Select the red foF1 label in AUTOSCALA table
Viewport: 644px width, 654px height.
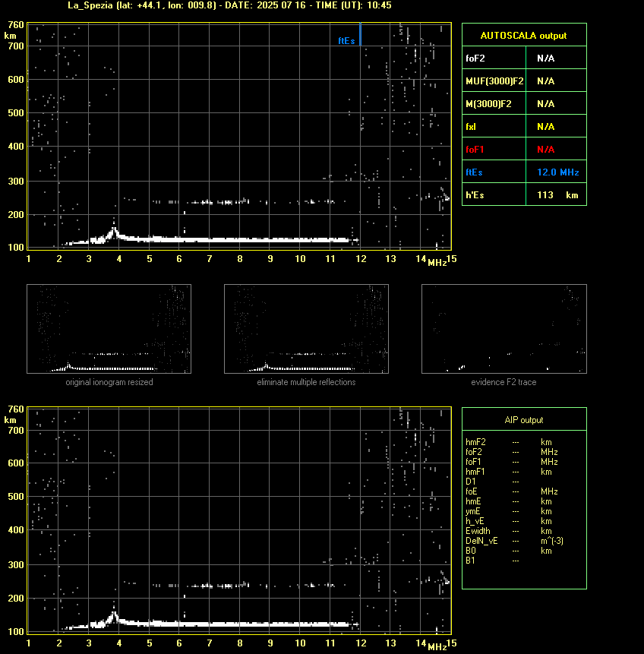click(475, 150)
